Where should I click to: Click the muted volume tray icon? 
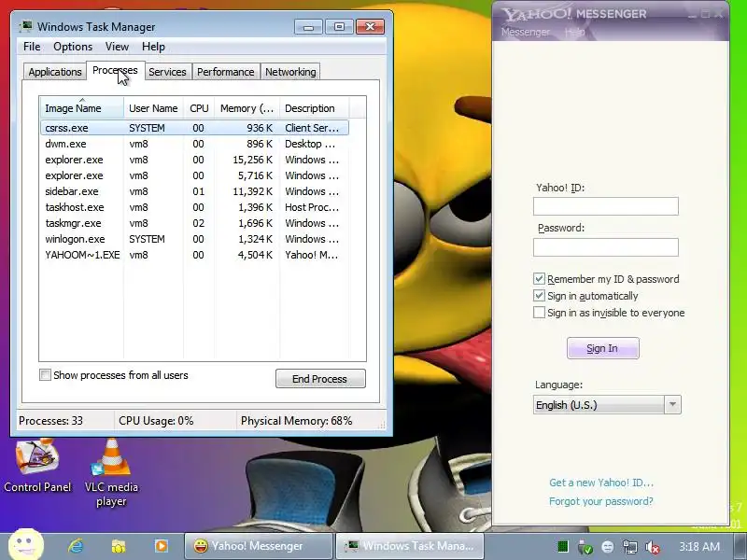point(652,547)
